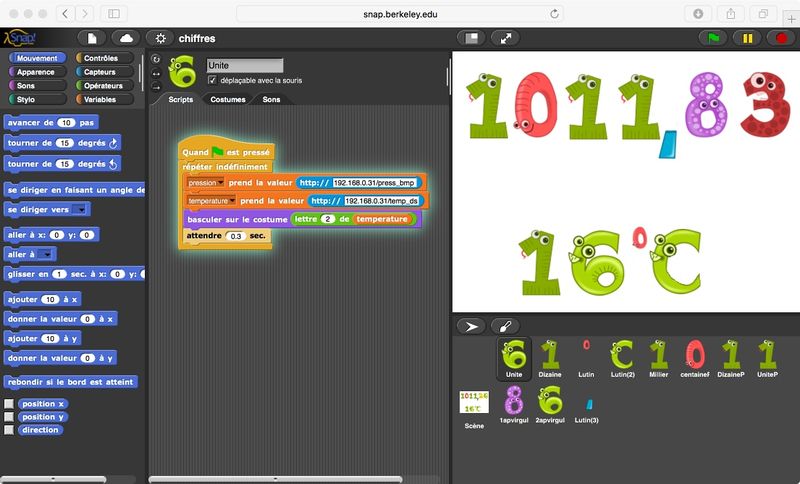Toggle the Safari sidebar button

tap(114, 14)
